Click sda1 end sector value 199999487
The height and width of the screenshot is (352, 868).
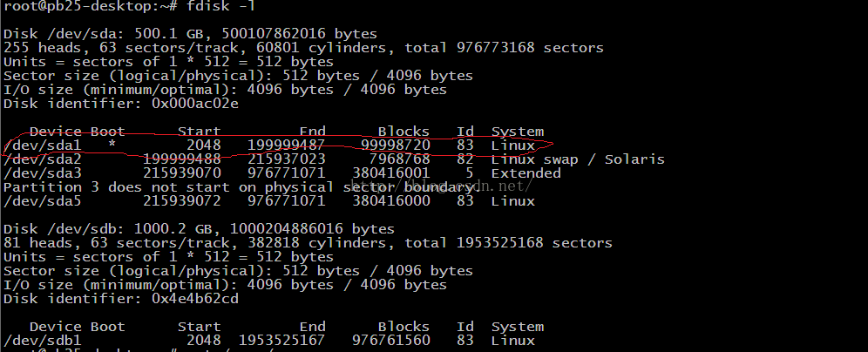286,146
